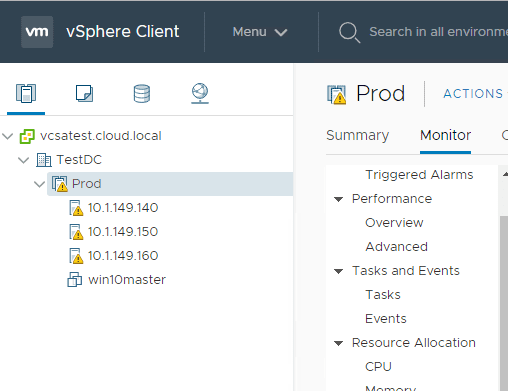Open Triggered Alarms

tap(419, 175)
